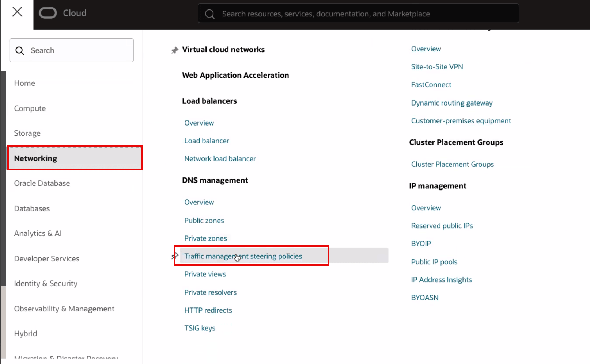Close the navigation menu with the X icon
590x364 pixels.
coord(17,12)
